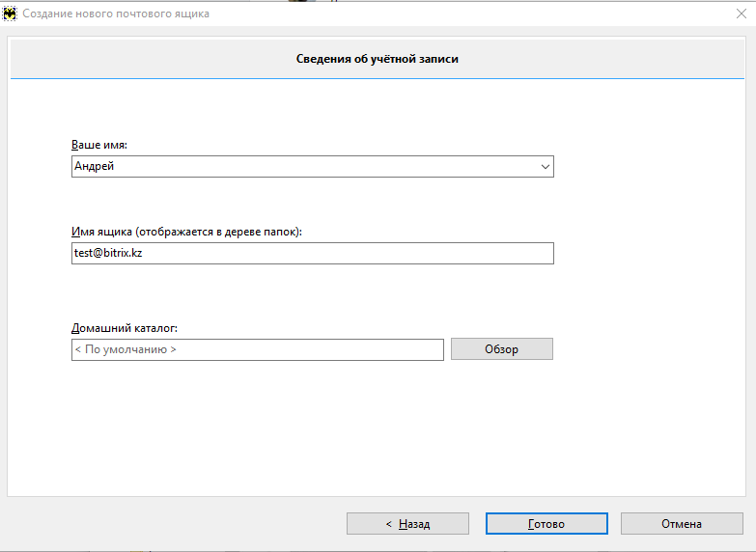Click gray footer area left of Назад
756x552 pixels.
pos(174,524)
